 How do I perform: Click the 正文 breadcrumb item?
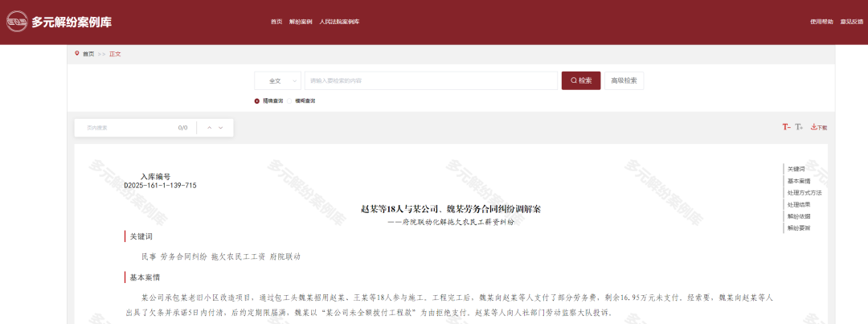pyautogui.click(x=115, y=54)
